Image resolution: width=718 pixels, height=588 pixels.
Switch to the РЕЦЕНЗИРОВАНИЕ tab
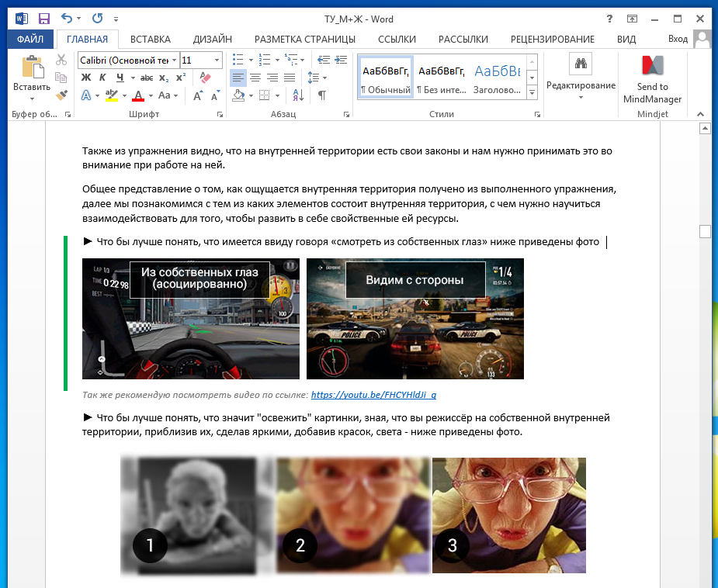coord(553,40)
